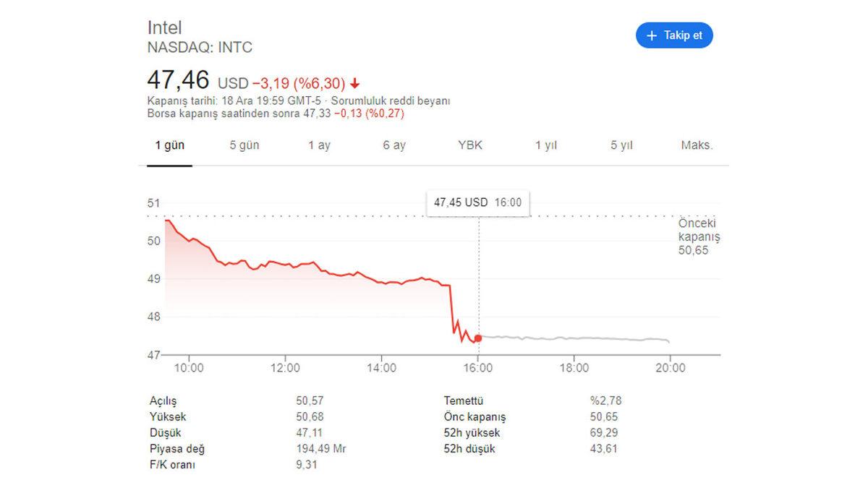This screenshot has width=868, height=488.
Task: Click the red downward arrow beside the percentage
Action: click(x=354, y=83)
